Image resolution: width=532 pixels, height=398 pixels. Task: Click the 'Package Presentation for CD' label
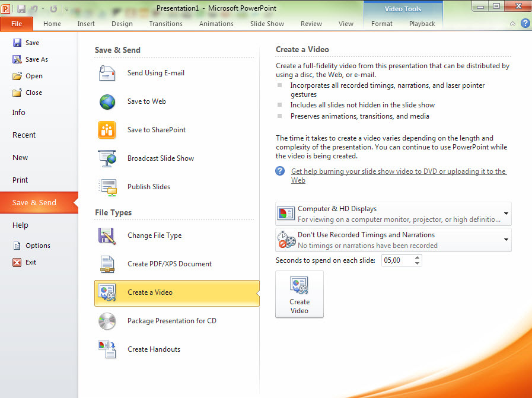(172, 321)
